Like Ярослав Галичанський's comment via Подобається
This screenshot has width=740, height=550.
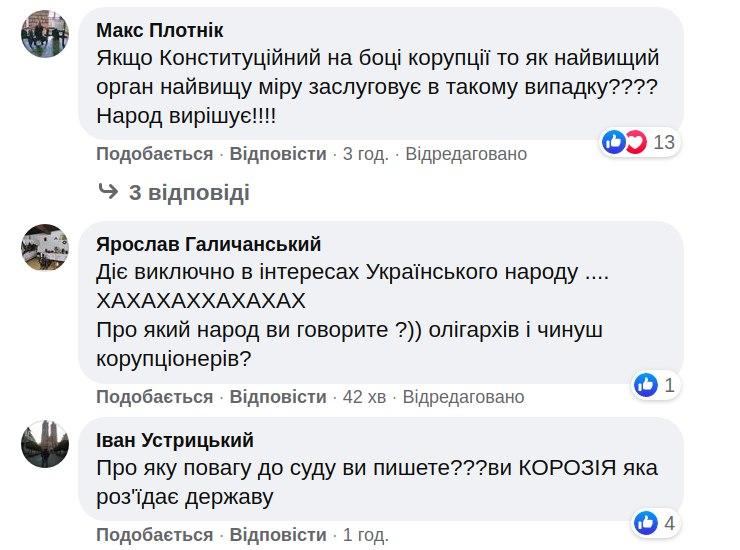click(x=154, y=397)
